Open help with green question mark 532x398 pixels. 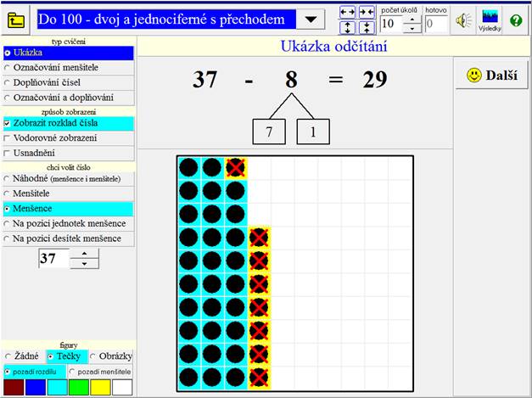[516, 20]
